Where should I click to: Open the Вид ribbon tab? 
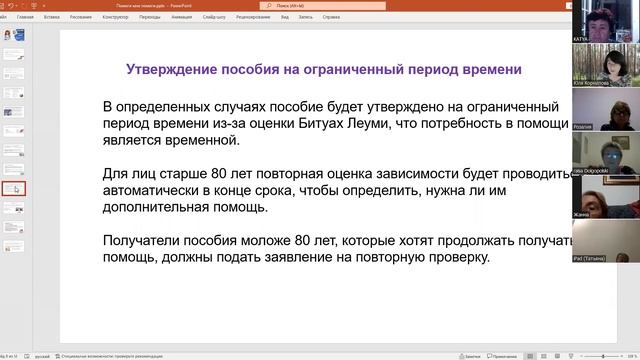tap(285, 17)
